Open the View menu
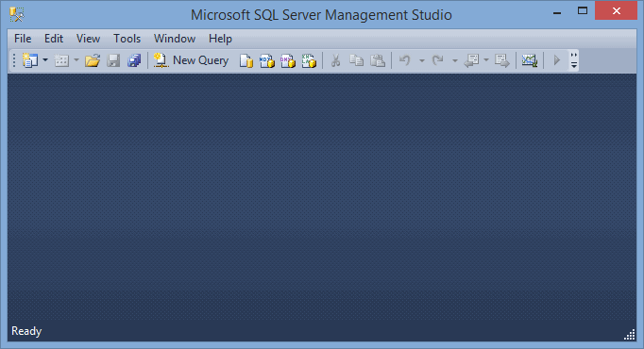Screen dimensions: 644x349 pyautogui.click(x=88, y=39)
